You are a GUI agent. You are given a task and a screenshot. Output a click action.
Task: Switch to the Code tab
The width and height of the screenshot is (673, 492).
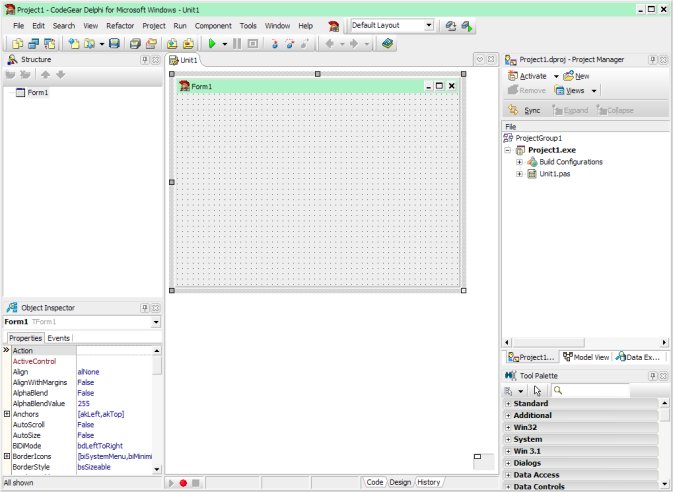tap(374, 482)
